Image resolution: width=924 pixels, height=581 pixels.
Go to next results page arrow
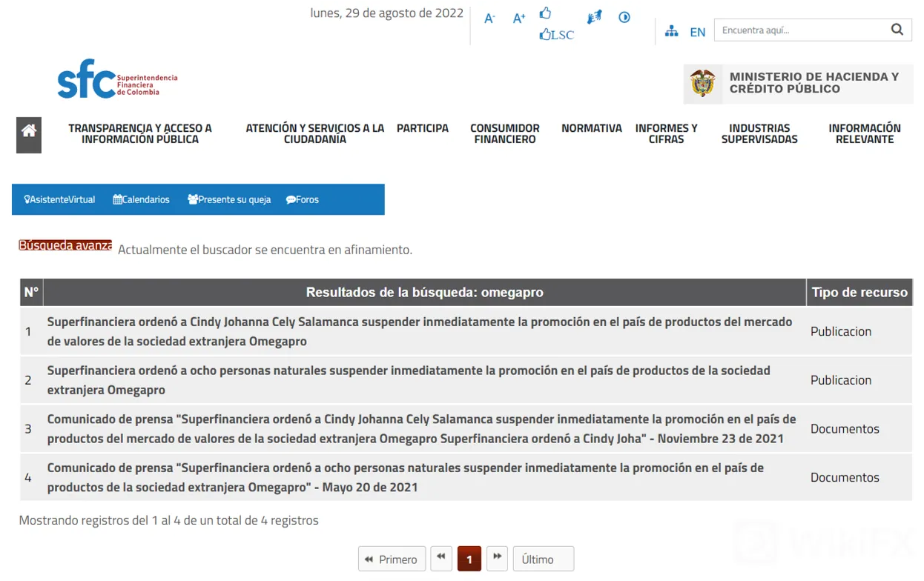(497, 557)
